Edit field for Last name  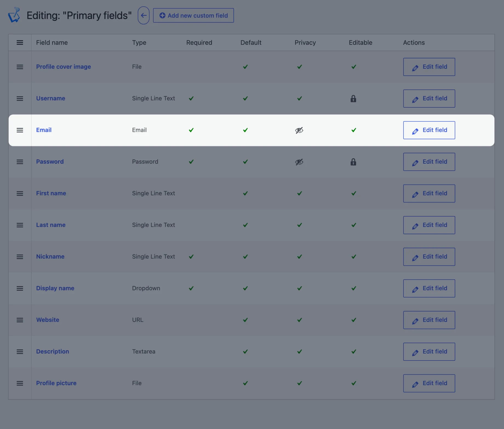click(429, 225)
